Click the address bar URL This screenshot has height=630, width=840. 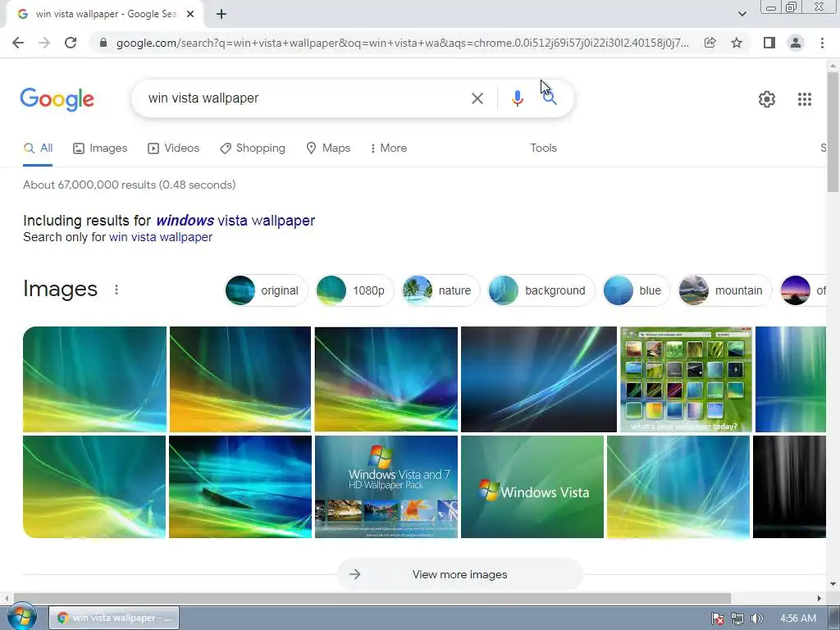tap(402, 43)
